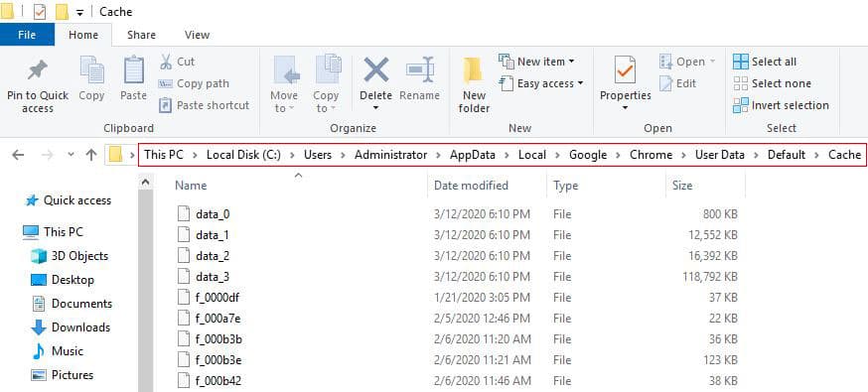The height and width of the screenshot is (392, 868).
Task: Click the Administrator breadcrumb
Action: [391, 155]
